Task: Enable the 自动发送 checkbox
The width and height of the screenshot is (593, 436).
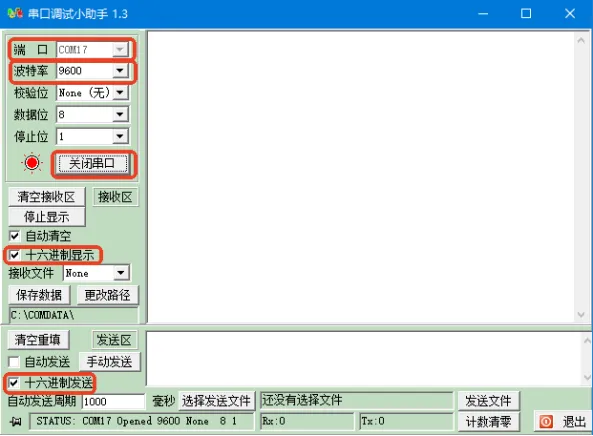Action: pos(14,362)
